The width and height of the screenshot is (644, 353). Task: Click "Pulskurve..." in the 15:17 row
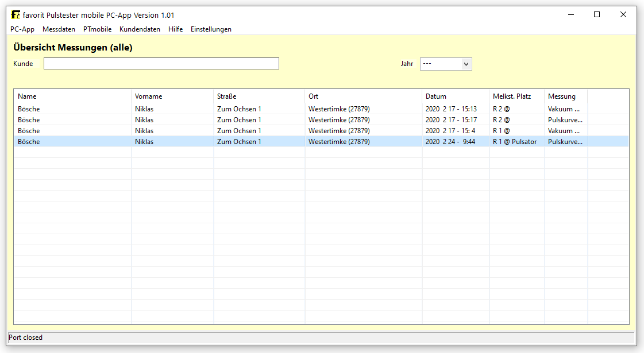click(x=565, y=120)
